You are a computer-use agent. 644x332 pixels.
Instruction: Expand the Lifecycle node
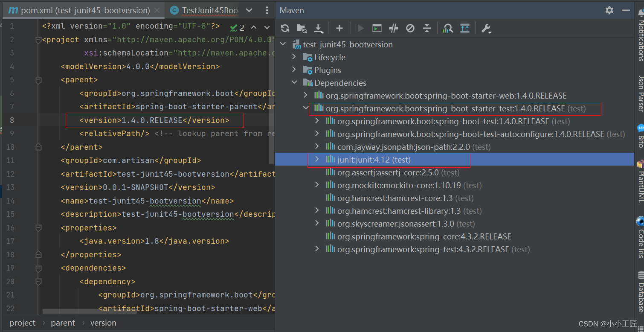click(294, 57)
